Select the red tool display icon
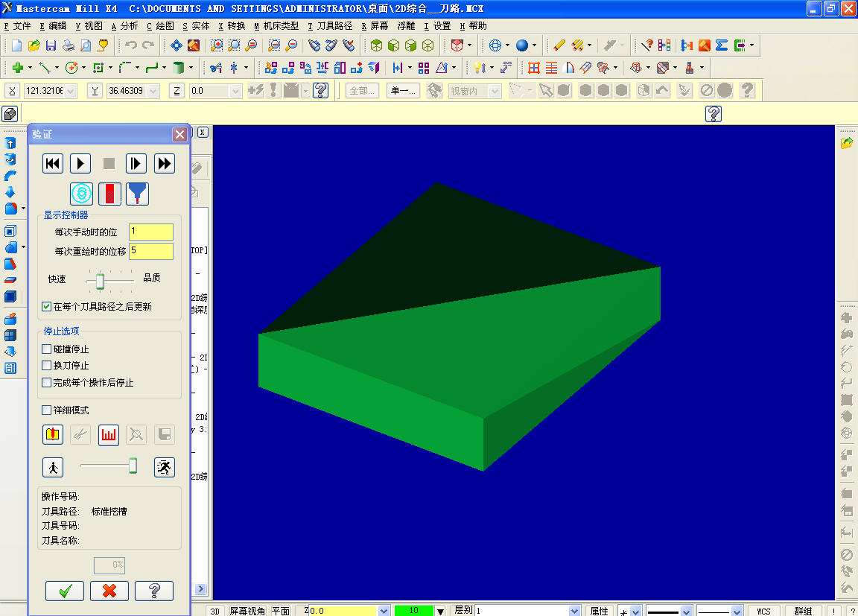Image resolution: width=858 pixels, height=616 pixels. (x=109, y=194)
